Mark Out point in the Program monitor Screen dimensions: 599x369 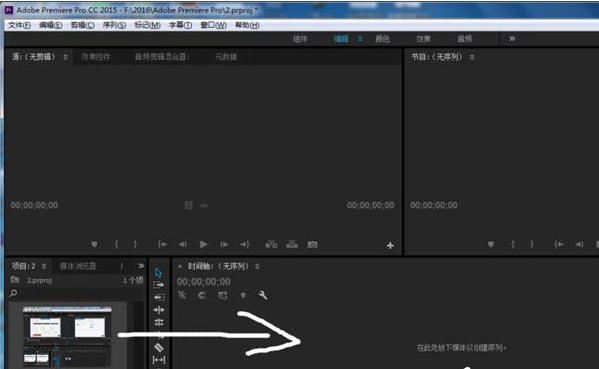click(x=532, y=244)
